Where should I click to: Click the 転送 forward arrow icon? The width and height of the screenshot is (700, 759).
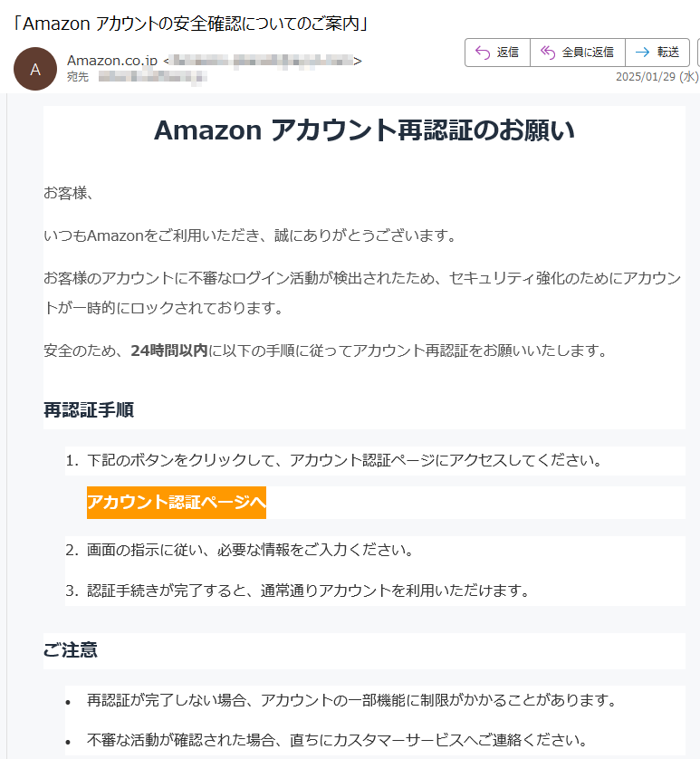[x=642, y=53]
